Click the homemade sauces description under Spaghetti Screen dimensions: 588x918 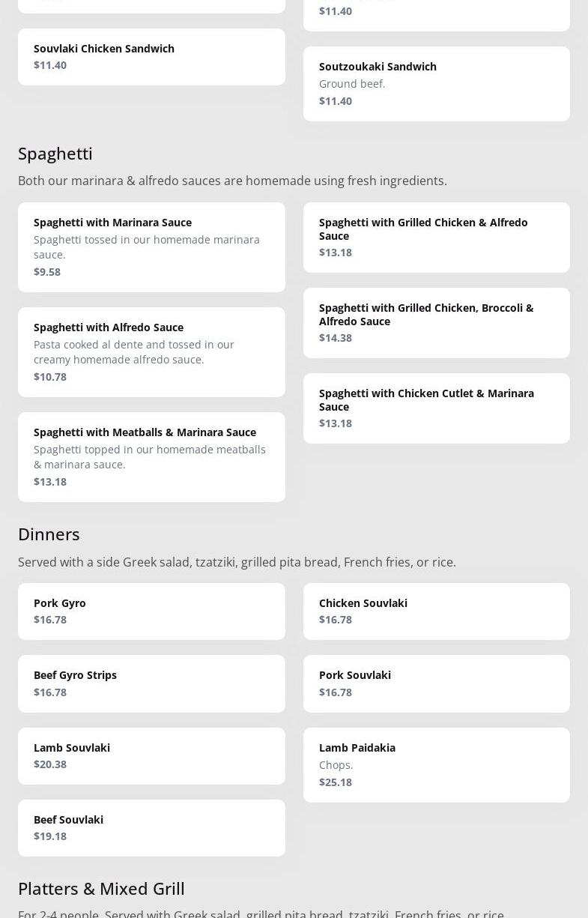click(x=232, y=181)
